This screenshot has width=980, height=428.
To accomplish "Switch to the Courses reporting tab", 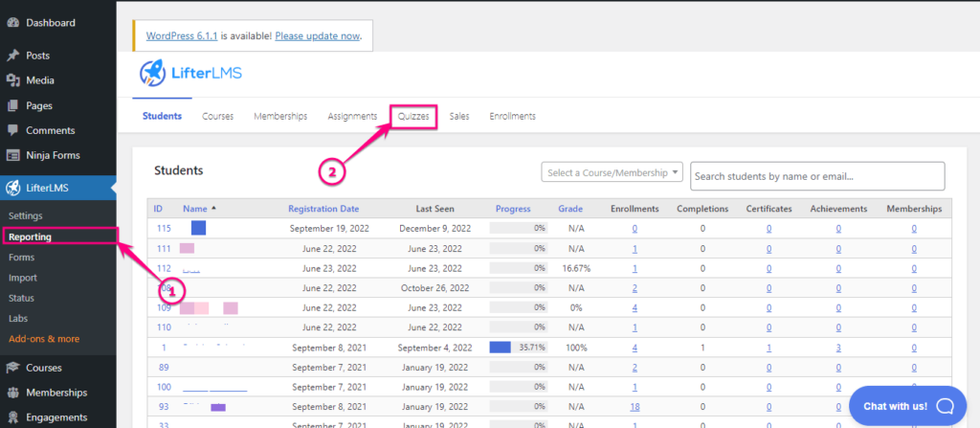I will (217, 117).
